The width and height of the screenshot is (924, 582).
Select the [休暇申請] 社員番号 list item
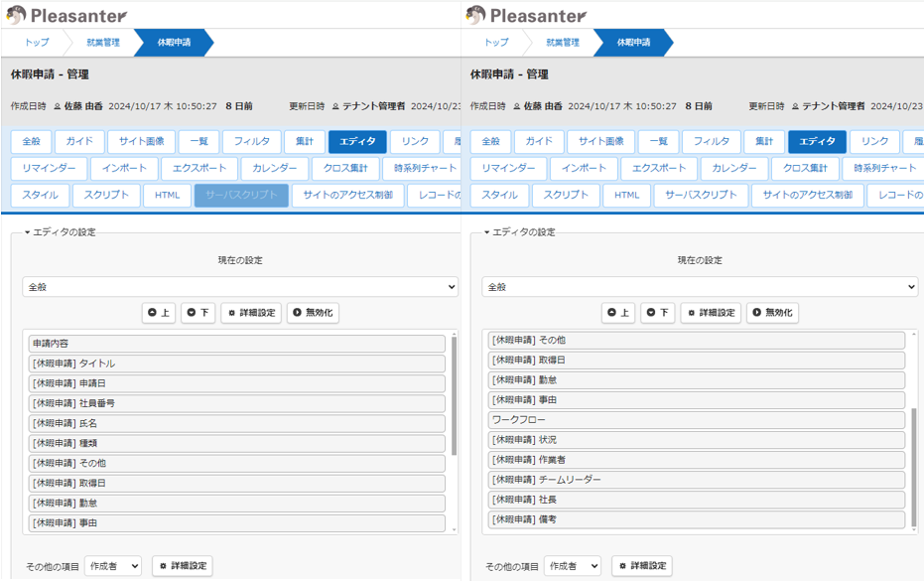pos(236,403)
